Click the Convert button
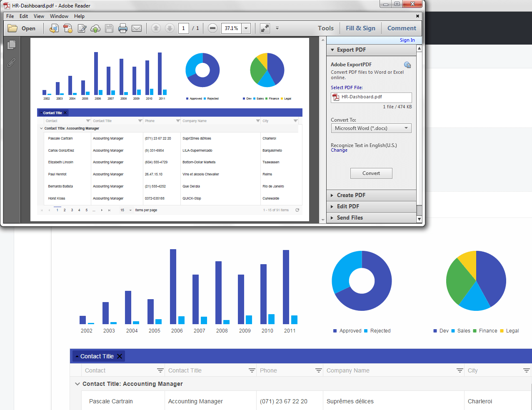This screenshot has height=410, width=532. click(x=371, y=173)
